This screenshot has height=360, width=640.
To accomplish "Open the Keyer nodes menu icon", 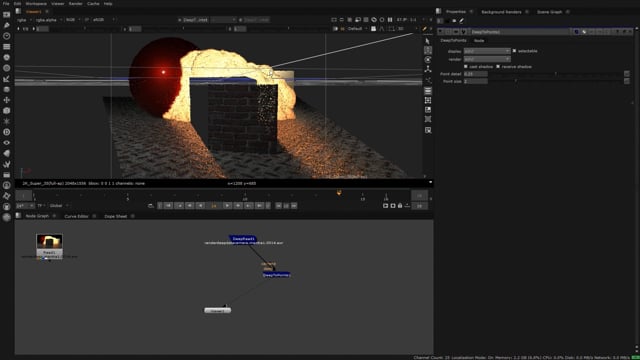I will (x=7, y=79).
